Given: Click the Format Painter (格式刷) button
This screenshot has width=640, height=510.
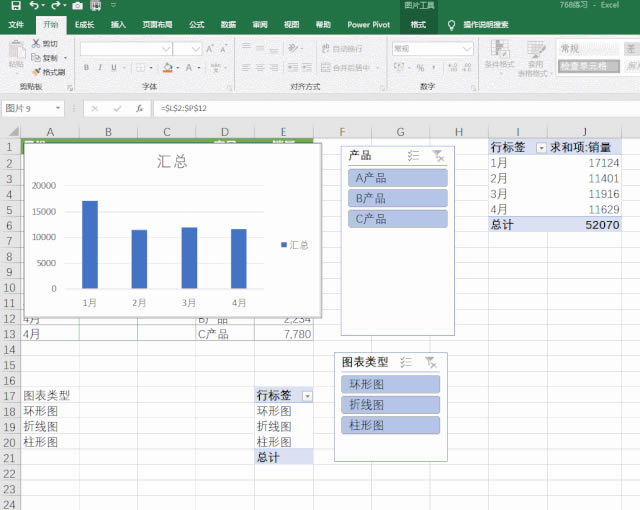Looking at the screenshot, I should point(48,72).
